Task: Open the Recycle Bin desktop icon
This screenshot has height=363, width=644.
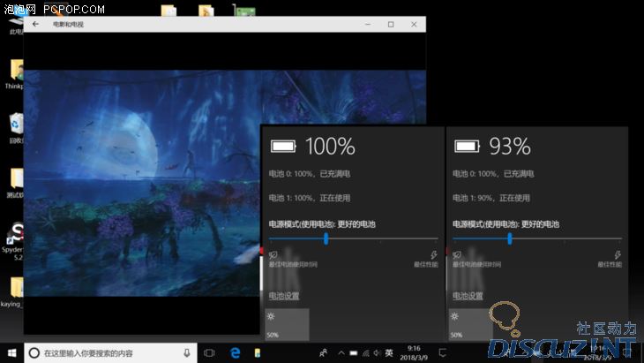Action: pos(17,125)
